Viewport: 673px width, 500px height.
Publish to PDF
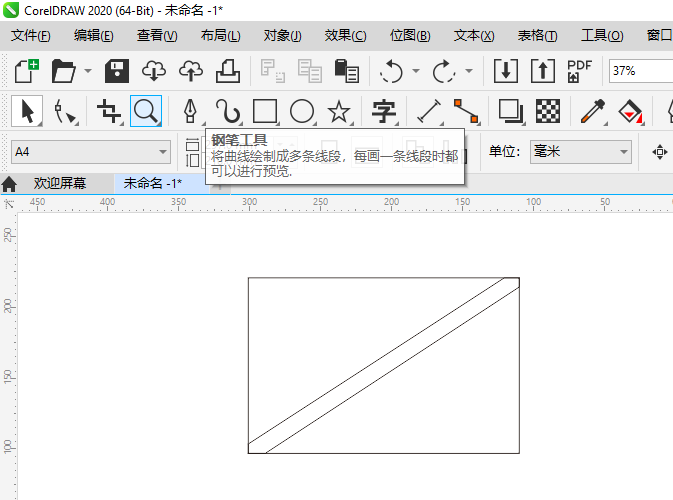pos(579,71)
